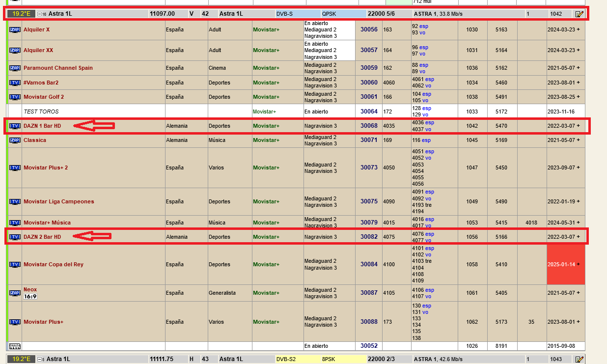Click the TV icon for Movistar Plus+ 2
The width and height of the screenshot is (607, 364).
pyautogui.click(x=15, y=168)
